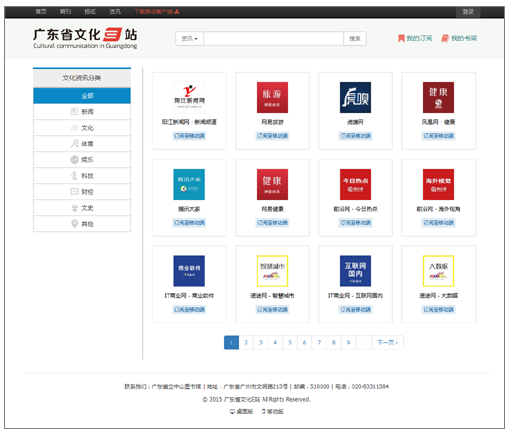Open the red 旅游 网易旅游 thumbnail
The image size is (510, 434).
point(272,97)
